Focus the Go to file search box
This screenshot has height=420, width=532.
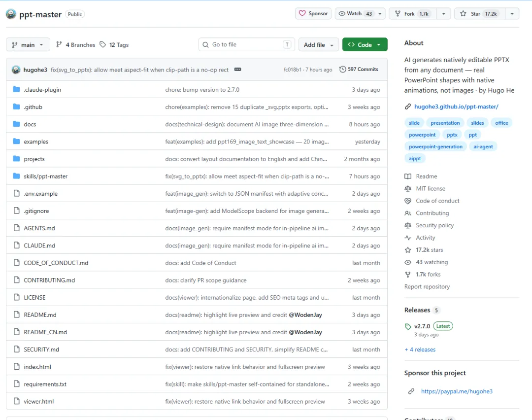(246, 44)
